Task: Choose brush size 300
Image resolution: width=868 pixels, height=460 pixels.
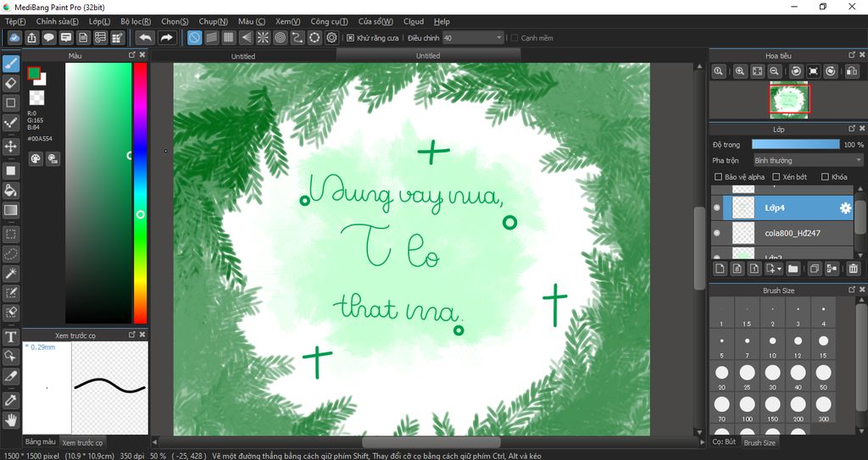Action: tap(823, 408)
